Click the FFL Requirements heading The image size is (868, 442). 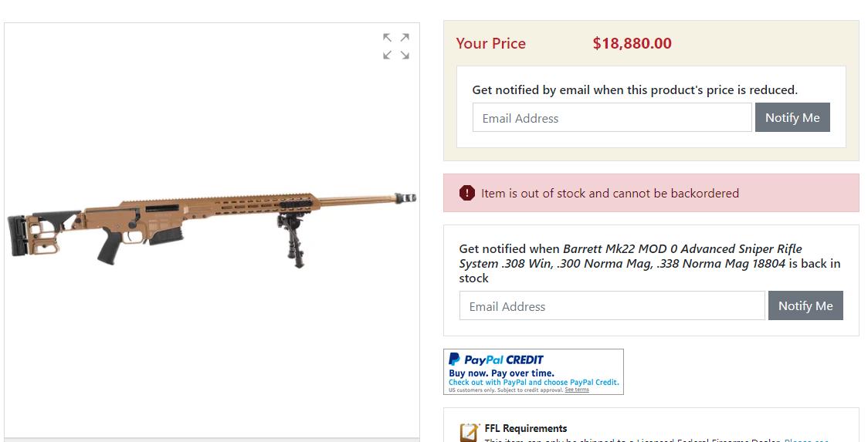(x=526, y=429)
